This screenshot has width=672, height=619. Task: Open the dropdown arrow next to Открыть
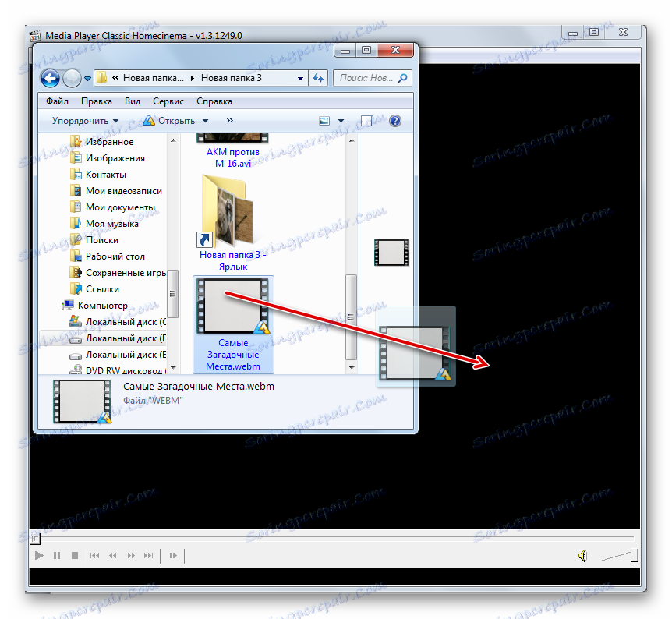(x=205, y=121)
